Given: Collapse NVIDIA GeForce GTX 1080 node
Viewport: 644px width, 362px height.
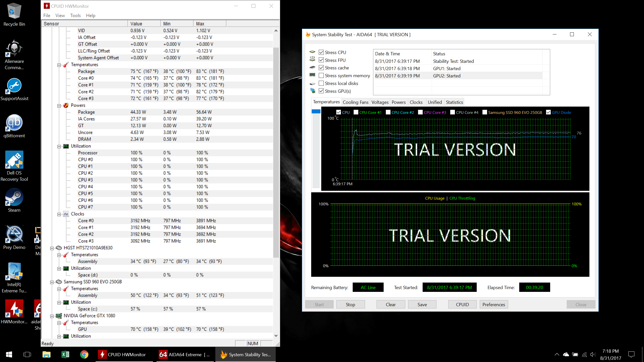Looking at the screenshot, I should point(52,316).
